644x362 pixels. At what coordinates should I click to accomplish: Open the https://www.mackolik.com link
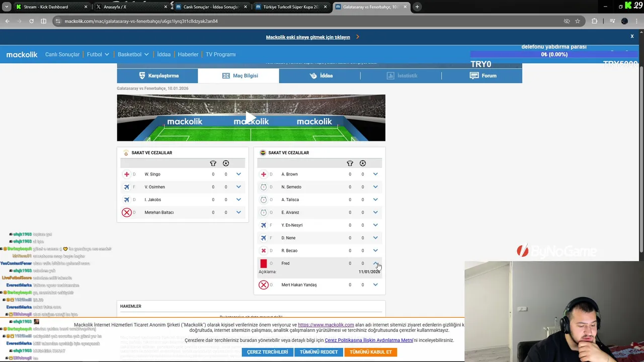(x=326, y=325)
